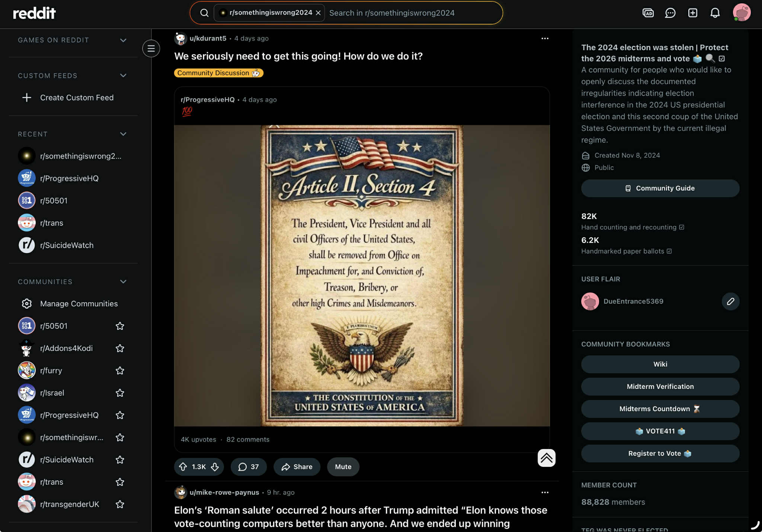Viewport: 762px width, 532px height.
Task: Star the r/transgenderUK community
Action: pyautogui.click(x=120, y=504)
